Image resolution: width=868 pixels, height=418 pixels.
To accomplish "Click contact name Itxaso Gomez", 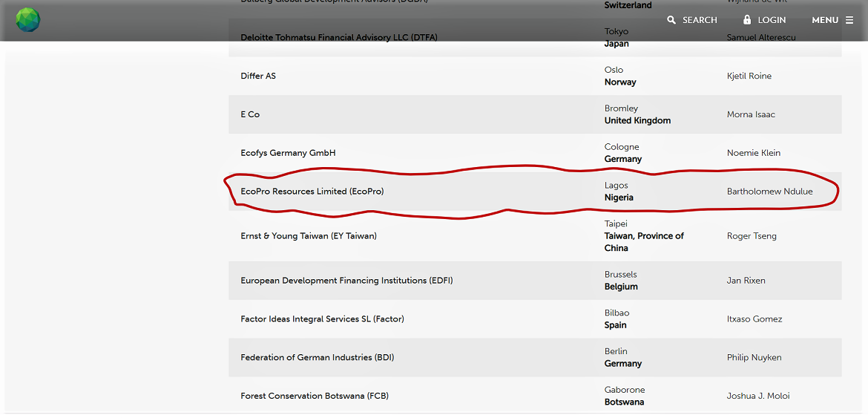I will tap(754, 319).
